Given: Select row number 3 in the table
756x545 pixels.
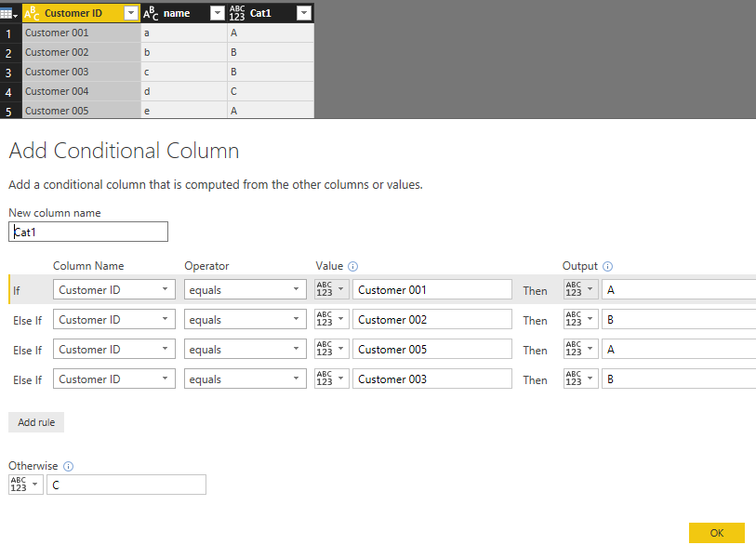Looking at the screenshot, I should coord(8,73).
